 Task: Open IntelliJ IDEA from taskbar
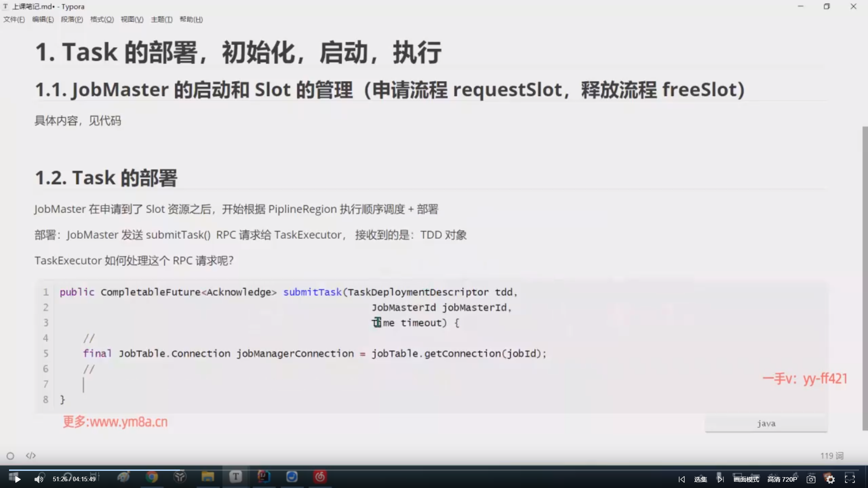264,477
